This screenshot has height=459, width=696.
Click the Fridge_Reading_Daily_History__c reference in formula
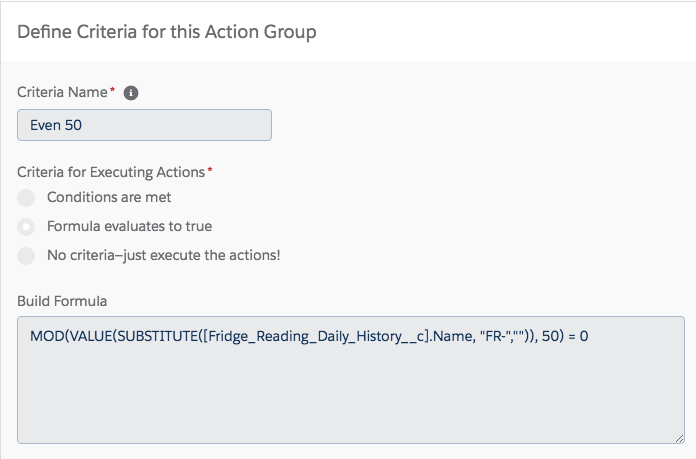315,336
